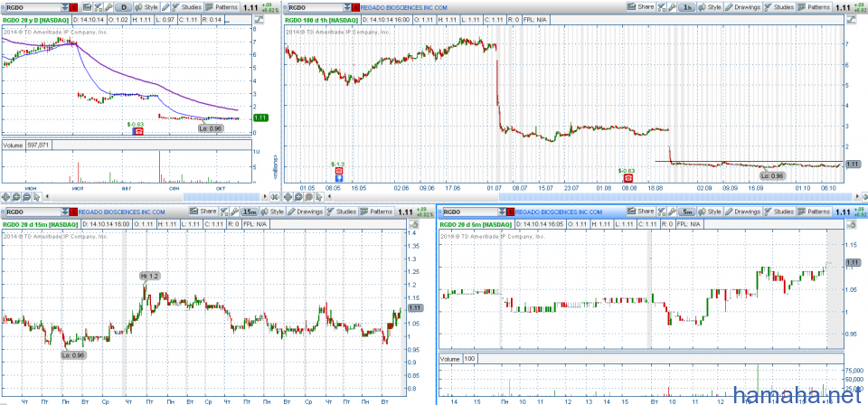
Task: Select the 1h timeframe button
Action: (x=686, y=8)
